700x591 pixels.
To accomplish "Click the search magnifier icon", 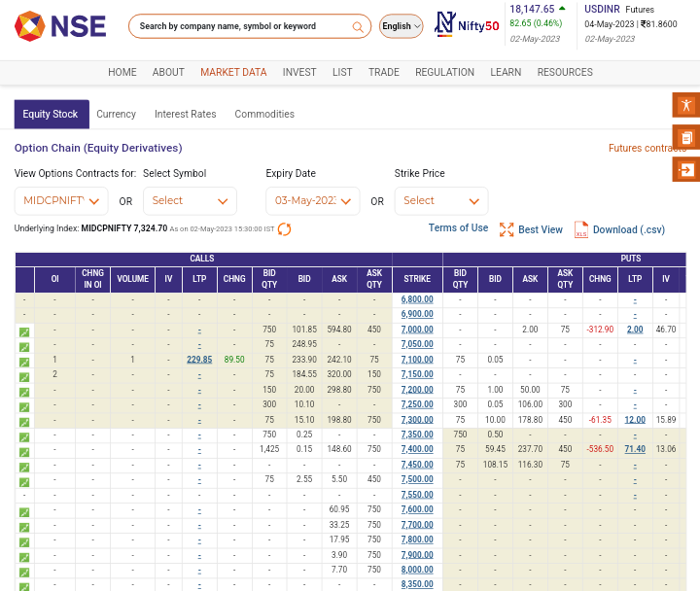I will tap(358, 27).
